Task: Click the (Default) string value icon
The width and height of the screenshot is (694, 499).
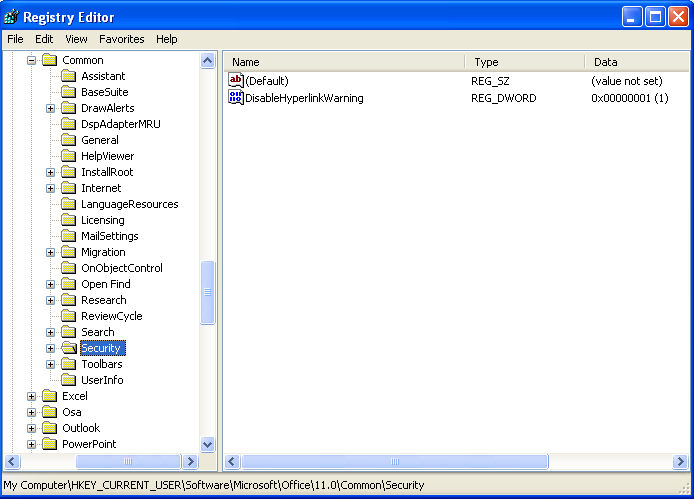Action: 235,80
